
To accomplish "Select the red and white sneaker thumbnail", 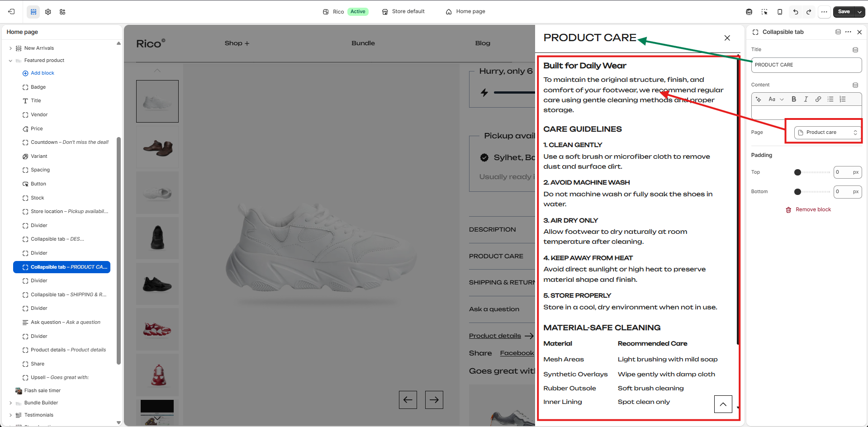I will click(x=157, y=329).
